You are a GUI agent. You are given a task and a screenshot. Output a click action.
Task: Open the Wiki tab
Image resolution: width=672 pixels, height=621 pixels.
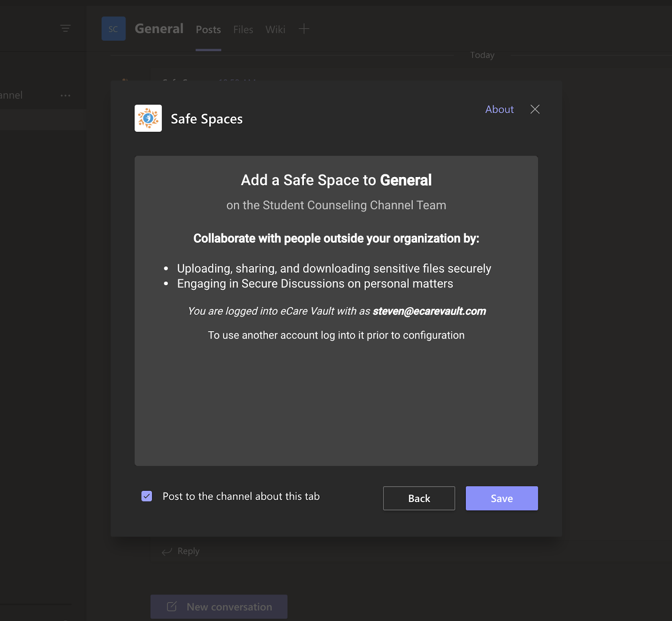point(275,29)
